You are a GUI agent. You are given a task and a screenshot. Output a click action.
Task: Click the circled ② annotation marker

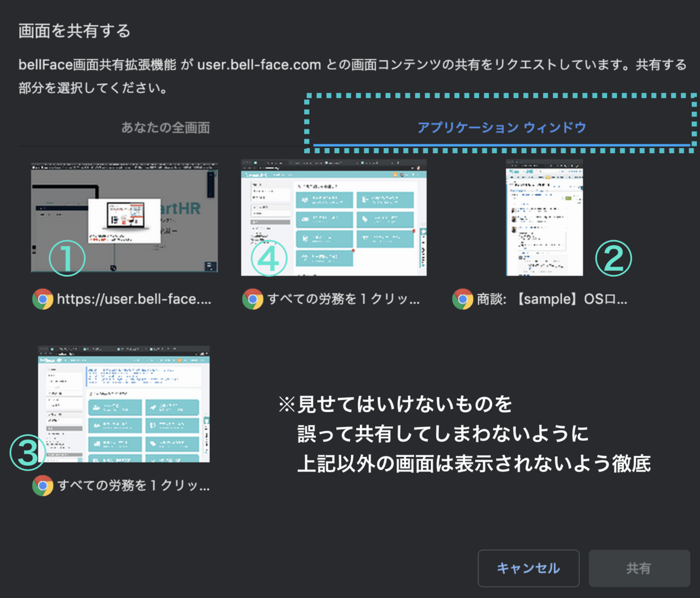pyautogui.click(x=614, y=257)
